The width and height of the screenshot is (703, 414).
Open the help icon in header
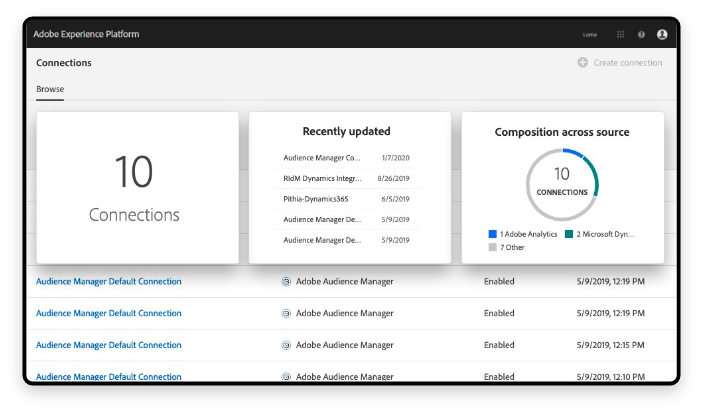[642, 35]
